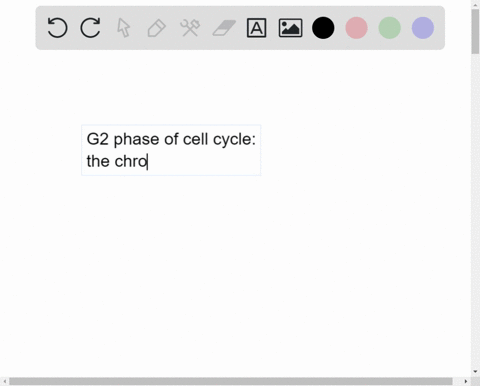Click the horizontal scrollbar thumb
The image size is (480, 386).
231,381
